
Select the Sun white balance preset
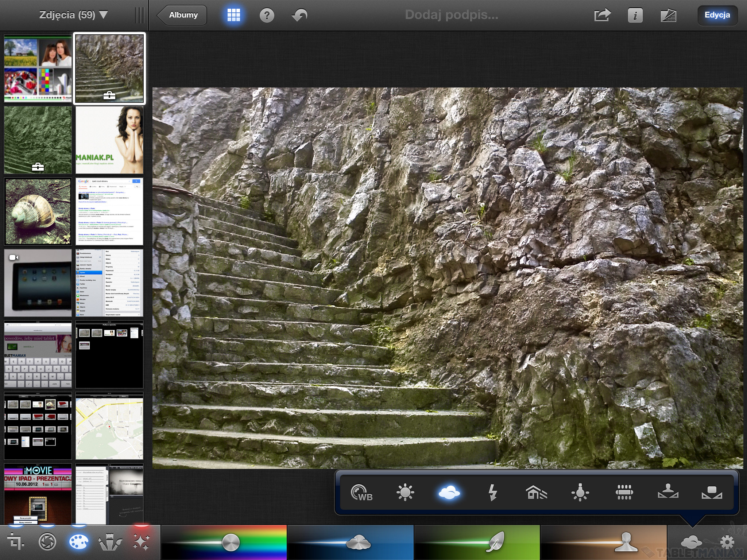405,493
